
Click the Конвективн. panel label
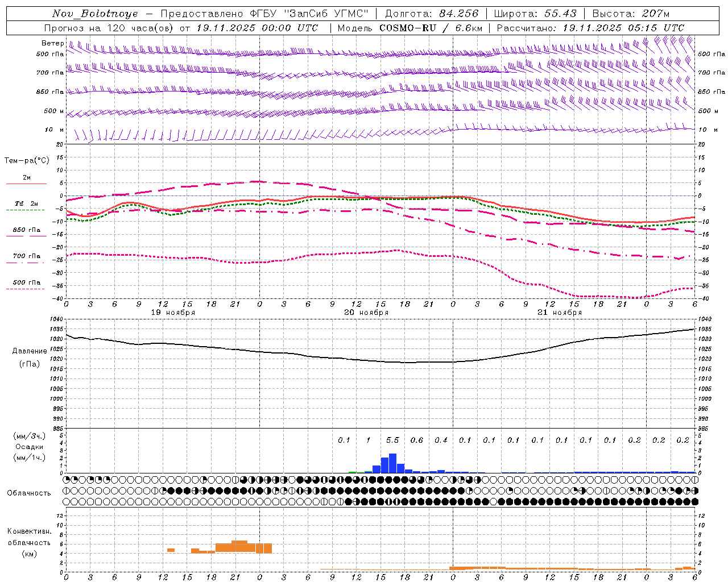coord(30,532)
